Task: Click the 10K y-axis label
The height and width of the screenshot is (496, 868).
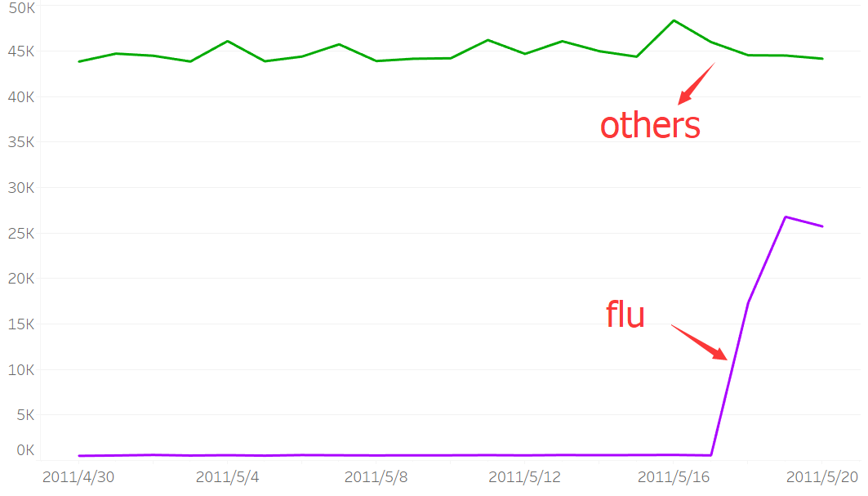Action: click(21, 369)
